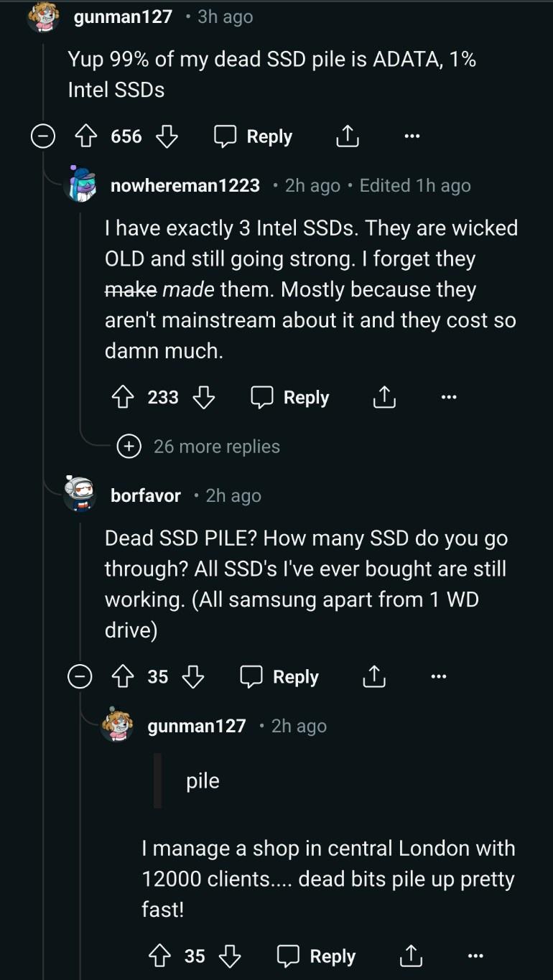Screen dimensions: 553x980
Task: Reply to gunman127's dead SSD pile comment
Action: (x=254, y=136)
